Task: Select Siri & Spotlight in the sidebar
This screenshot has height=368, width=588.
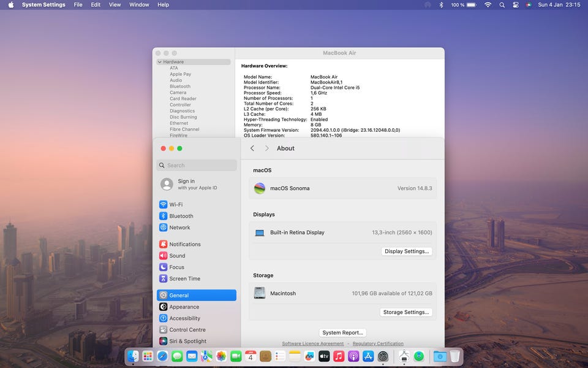Action: click(187, 341)
